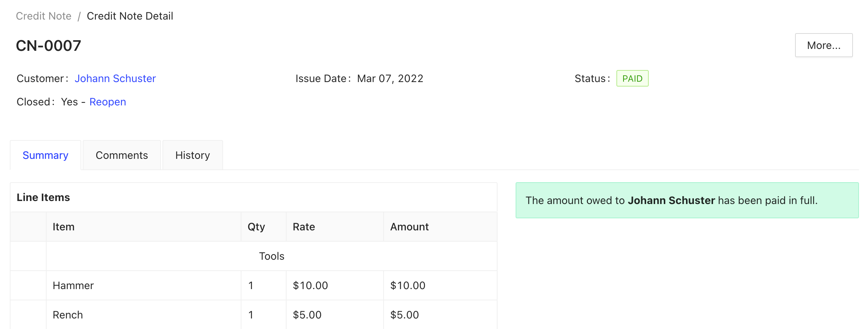Open the History tab

(193, 155)
